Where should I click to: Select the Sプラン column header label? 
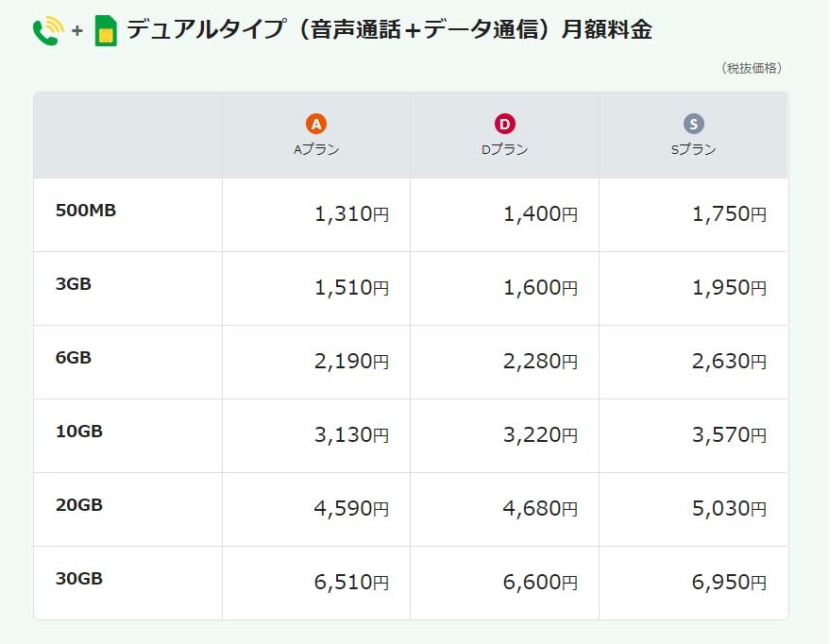(x=694, y=149)
